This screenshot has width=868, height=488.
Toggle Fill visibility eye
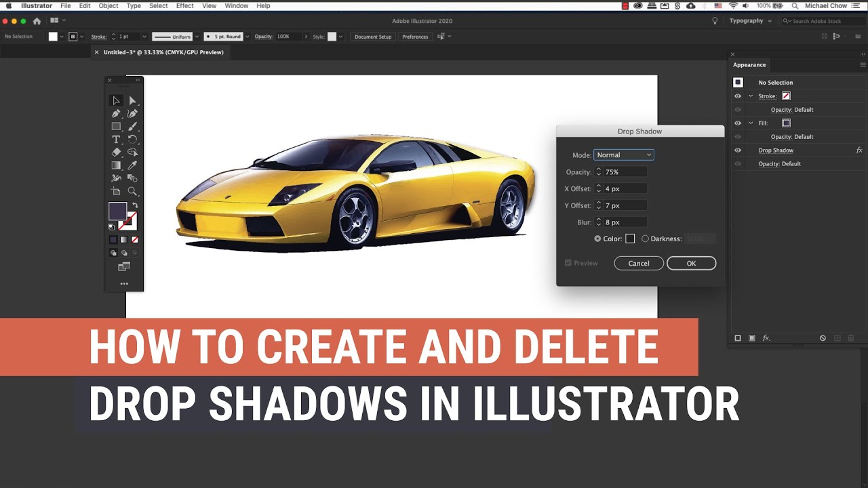[738, 123]
